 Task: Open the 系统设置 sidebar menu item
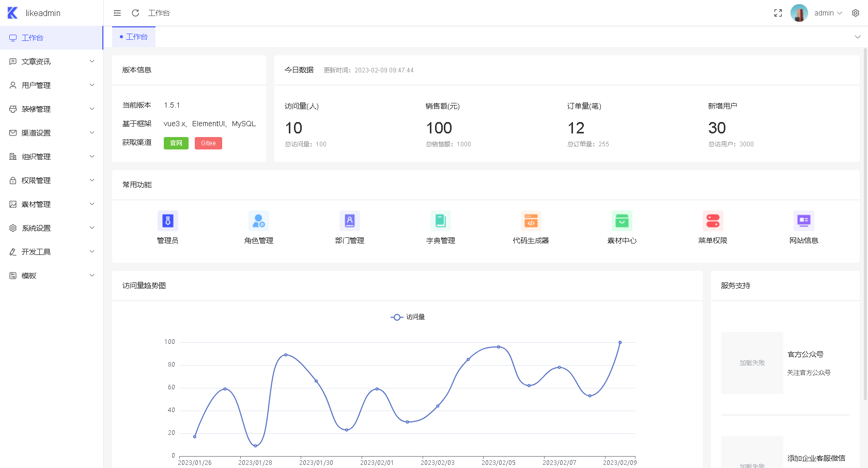click(x=52, y=228)
